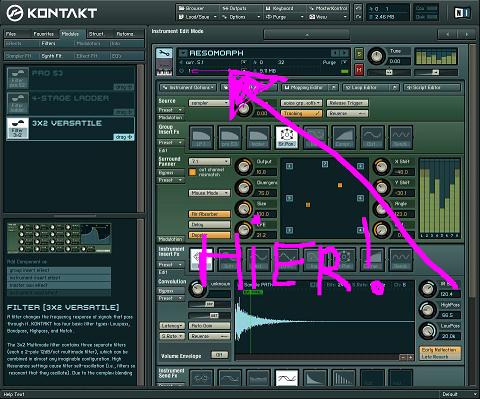
Task: Mute the Resomorph instrument
Action: point(359,69)
